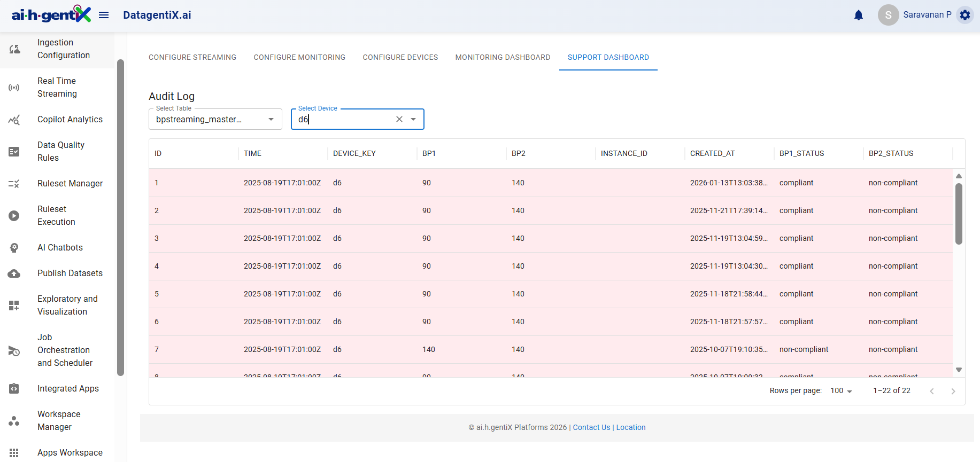Click BP1 value 140 in row 7
This screenshot has height=462, width=980.
[429, 349]
